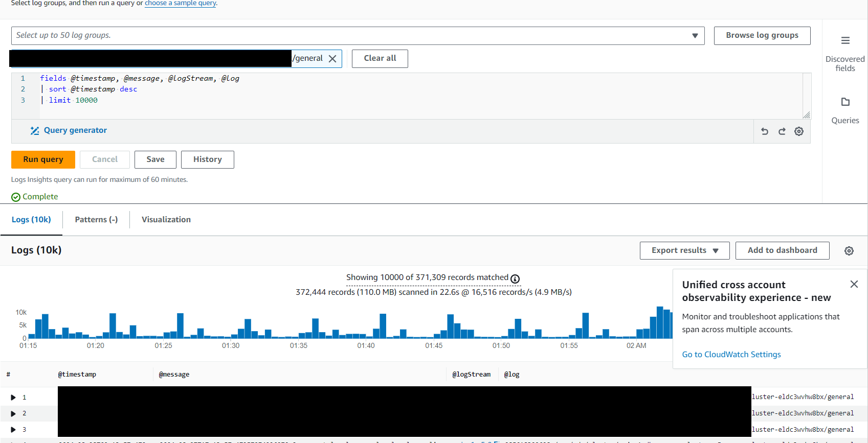Viewport: 868px width, 443px height.
Task: Click the Cancel button
Action: point(105,159)
